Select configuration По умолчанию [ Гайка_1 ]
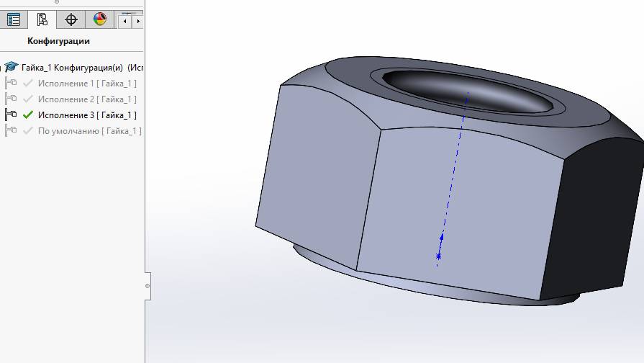 coord(89,131)
